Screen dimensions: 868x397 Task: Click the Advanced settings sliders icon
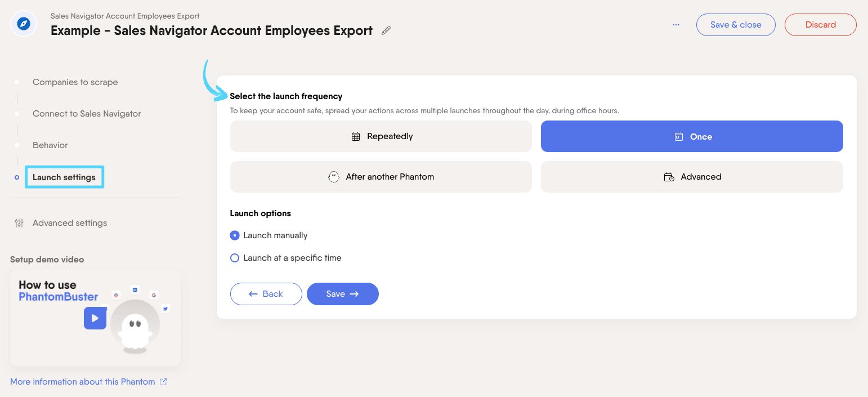pyautogui.click(x=19, y=223)
